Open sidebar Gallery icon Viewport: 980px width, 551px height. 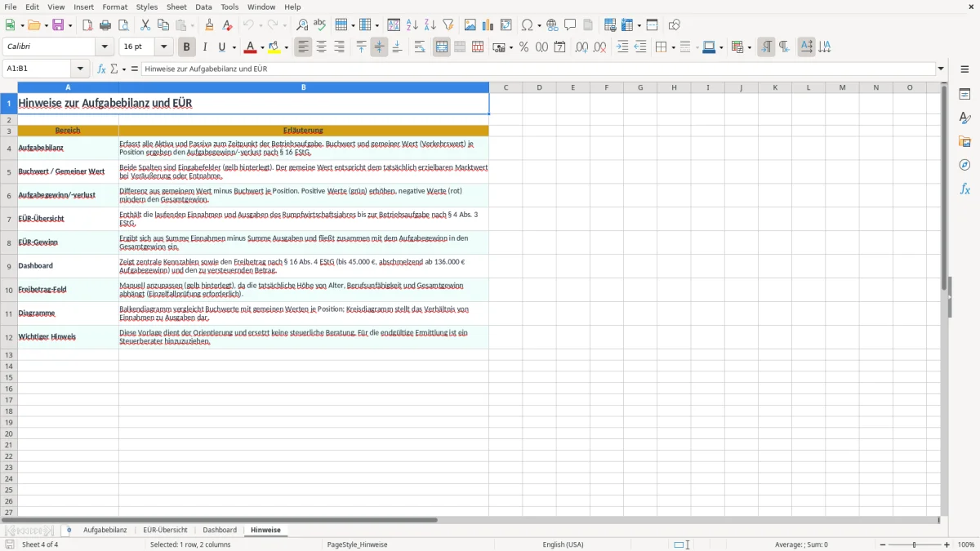pyautogui.click(x=964, y=141)
